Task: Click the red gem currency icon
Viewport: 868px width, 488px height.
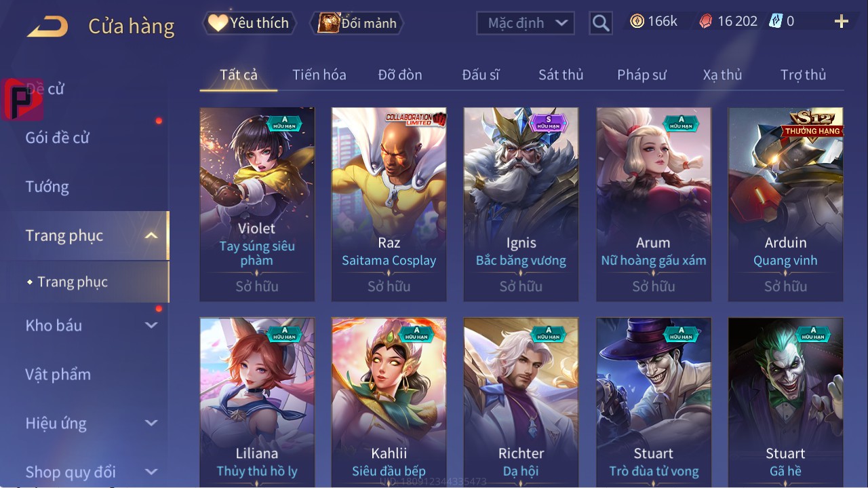Action: pyautogui.click(x=706, y=22)
